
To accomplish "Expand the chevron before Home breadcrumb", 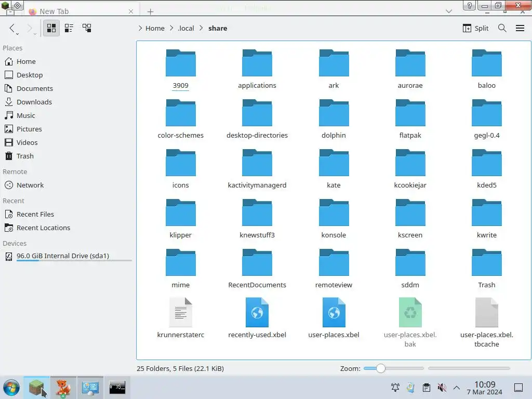I will [x=140, y=28].
